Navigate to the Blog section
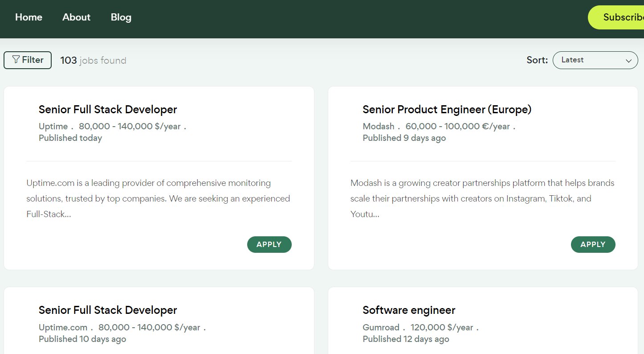The width and height of the screenshot is (644, 354). 121,17
